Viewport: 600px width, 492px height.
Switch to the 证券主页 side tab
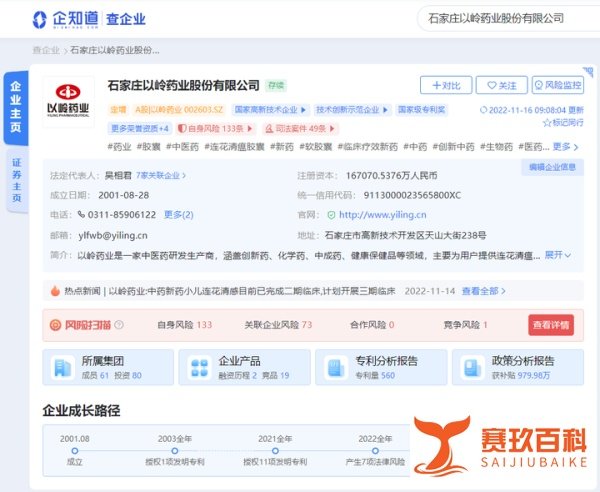[17, 180]
